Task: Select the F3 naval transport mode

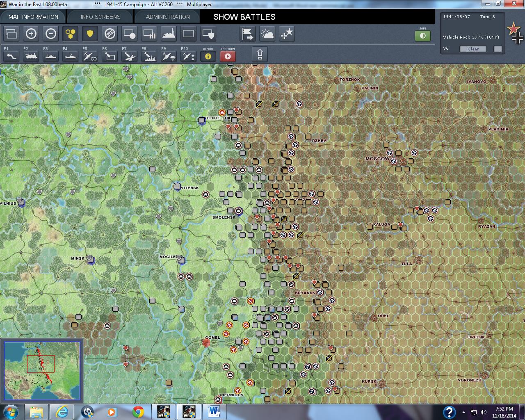Action: 51,56
